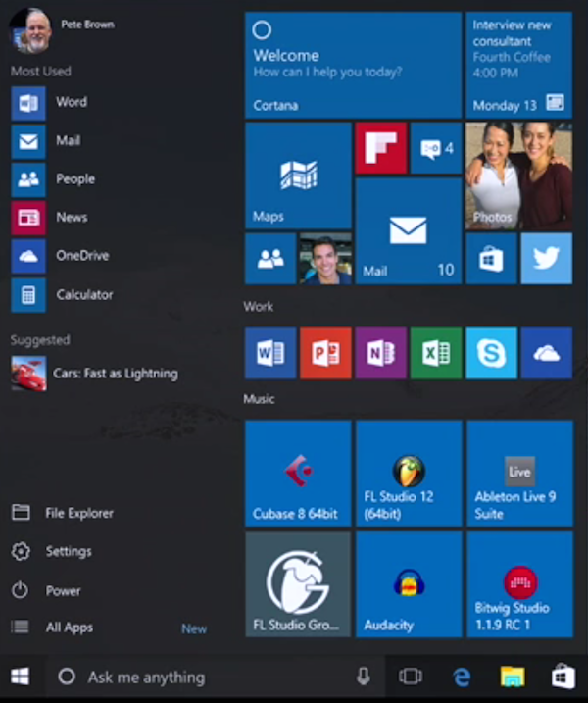Open Word from Most Used list
This screenshot has height=703, width=588.
point(49,104)
